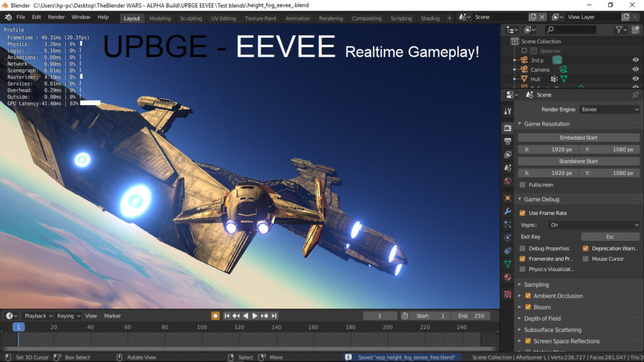Open the Object Data properties tab
This screenshot has height=362, width=644.
(x=508, y=264)
